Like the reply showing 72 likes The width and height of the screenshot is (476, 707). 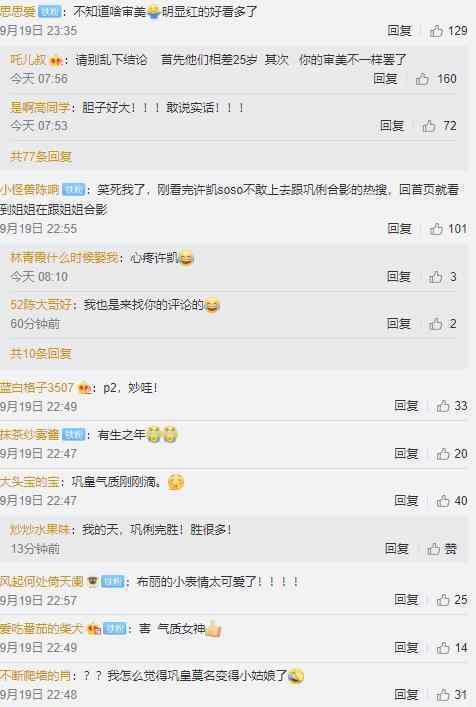pyautogui.click(x=429, y=126)
